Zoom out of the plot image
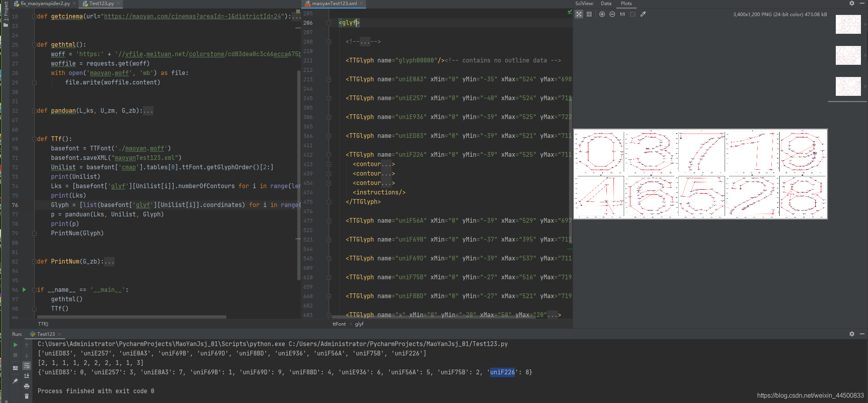 [x=612, y=14]
